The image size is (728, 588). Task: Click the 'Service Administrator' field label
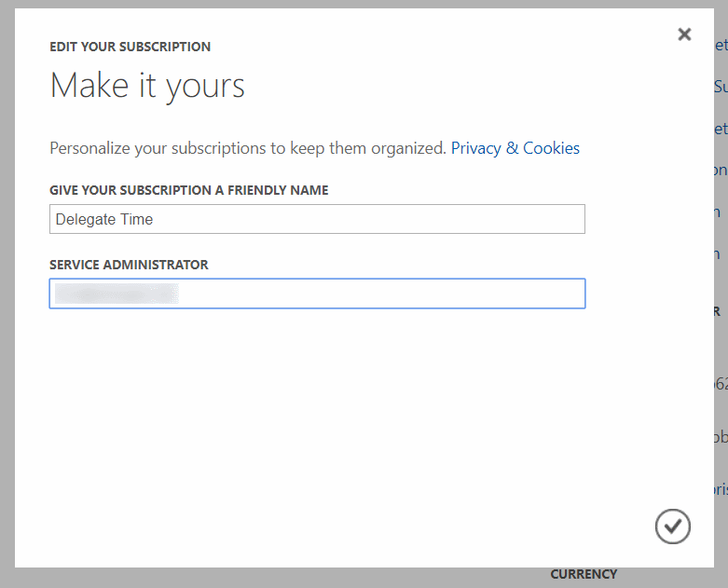(x=129, y=265)
